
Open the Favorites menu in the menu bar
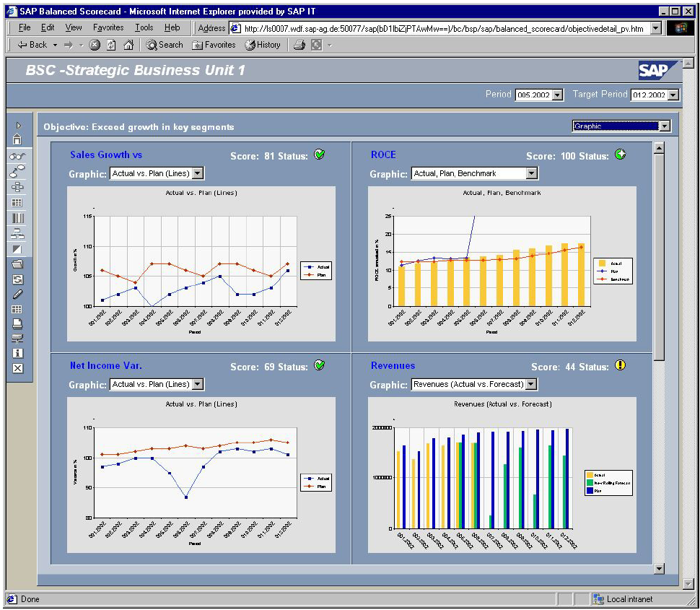tap(108, 27)
